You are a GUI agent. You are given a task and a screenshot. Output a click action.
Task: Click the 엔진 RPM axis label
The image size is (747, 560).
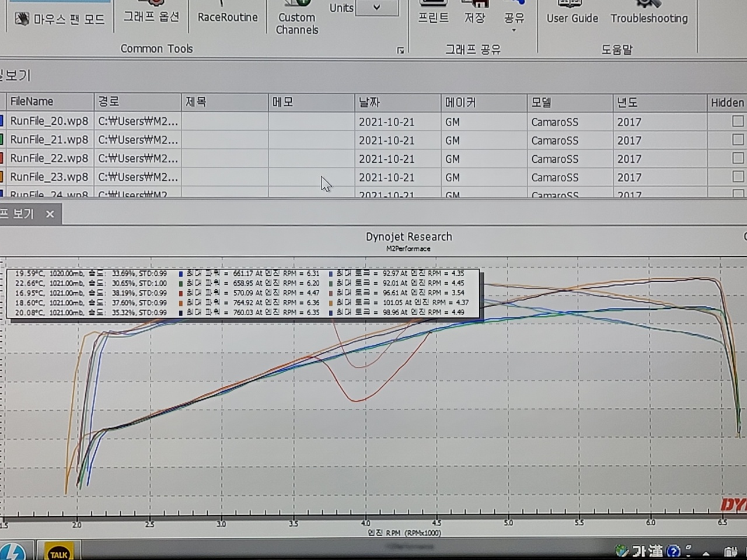(x=404, y=533)
